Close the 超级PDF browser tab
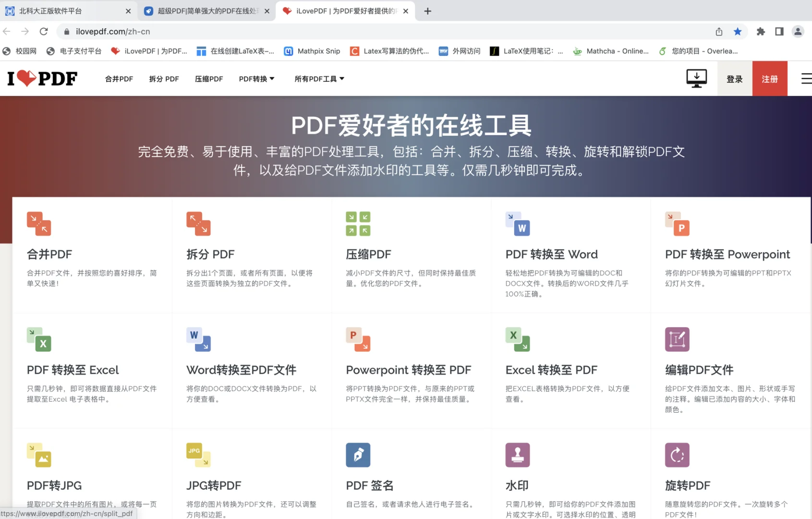 (267, 11)
